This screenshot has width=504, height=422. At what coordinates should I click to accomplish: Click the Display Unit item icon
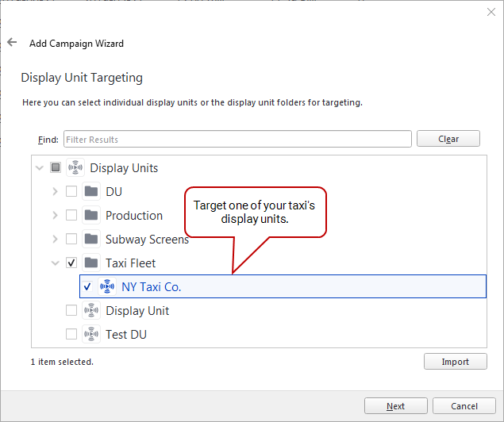(91, 310)
